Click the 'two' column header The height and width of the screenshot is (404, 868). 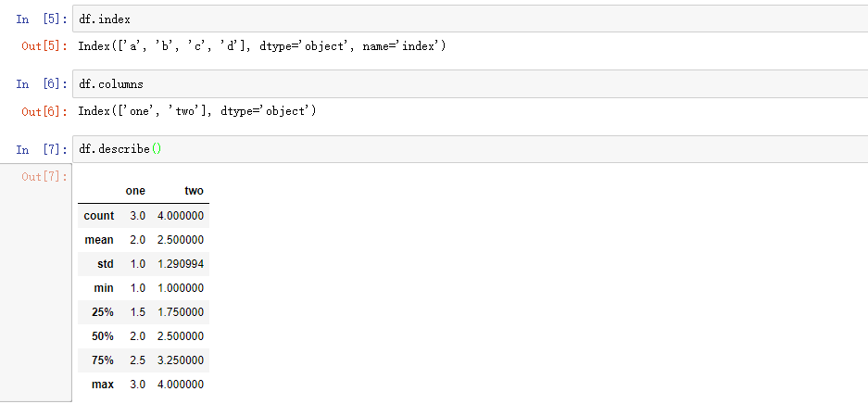tap(194, 191)
